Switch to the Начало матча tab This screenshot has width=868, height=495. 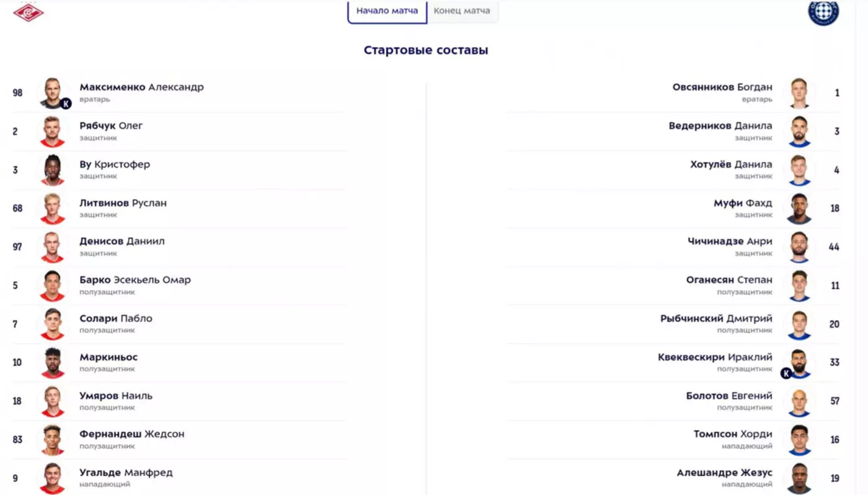[x=387, y=11]
